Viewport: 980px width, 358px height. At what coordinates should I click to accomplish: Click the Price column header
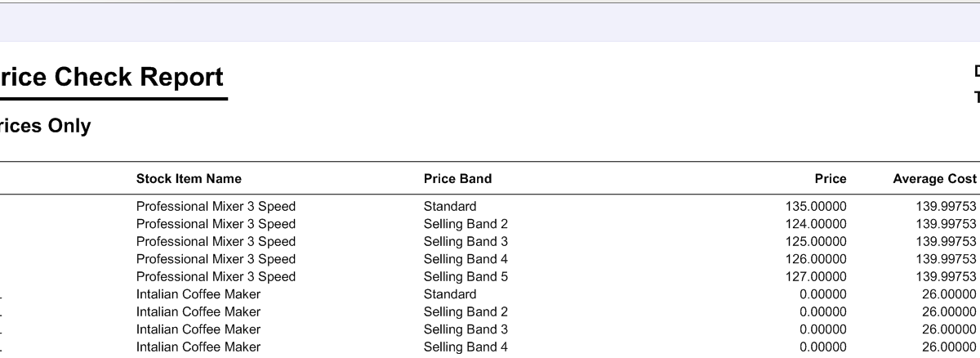[831, 178]
